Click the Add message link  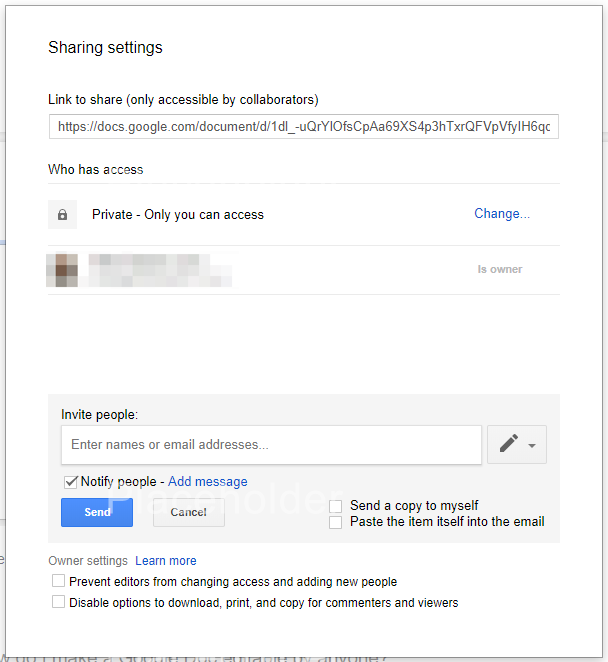click(207, 482)
